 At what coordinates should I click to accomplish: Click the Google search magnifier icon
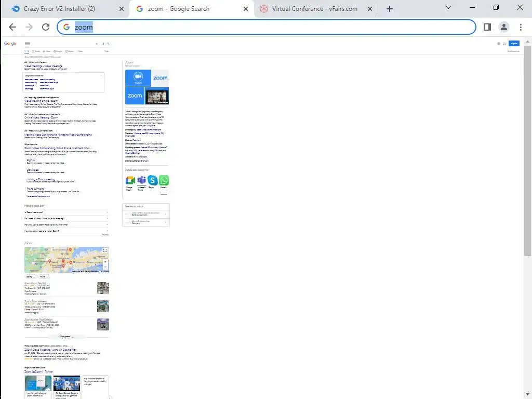click(x=108, y=44)
